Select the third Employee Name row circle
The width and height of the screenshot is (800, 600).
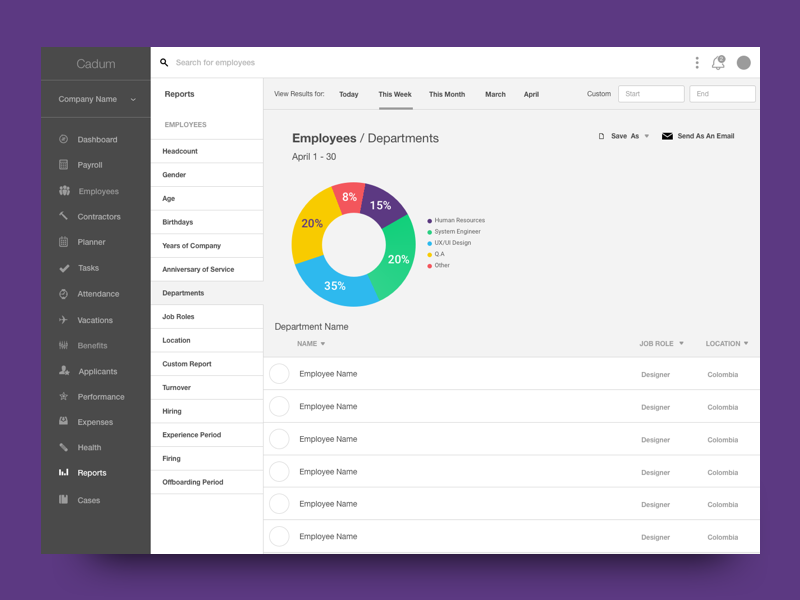[x=279, y=439]
